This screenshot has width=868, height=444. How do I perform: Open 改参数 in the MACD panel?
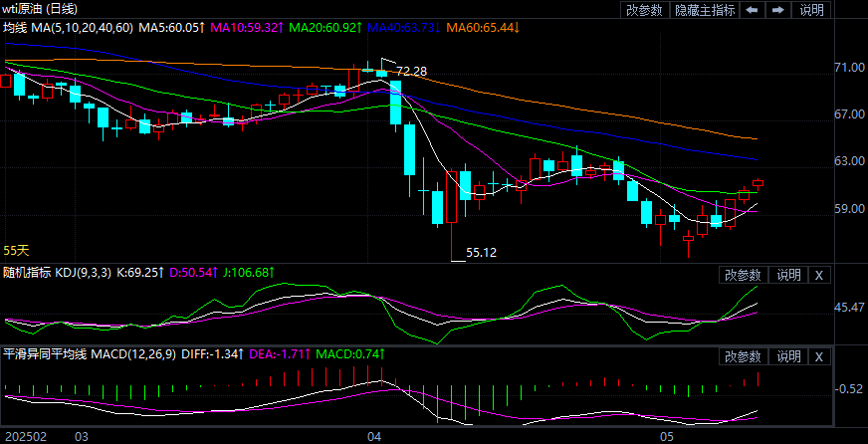coord(743,356)
